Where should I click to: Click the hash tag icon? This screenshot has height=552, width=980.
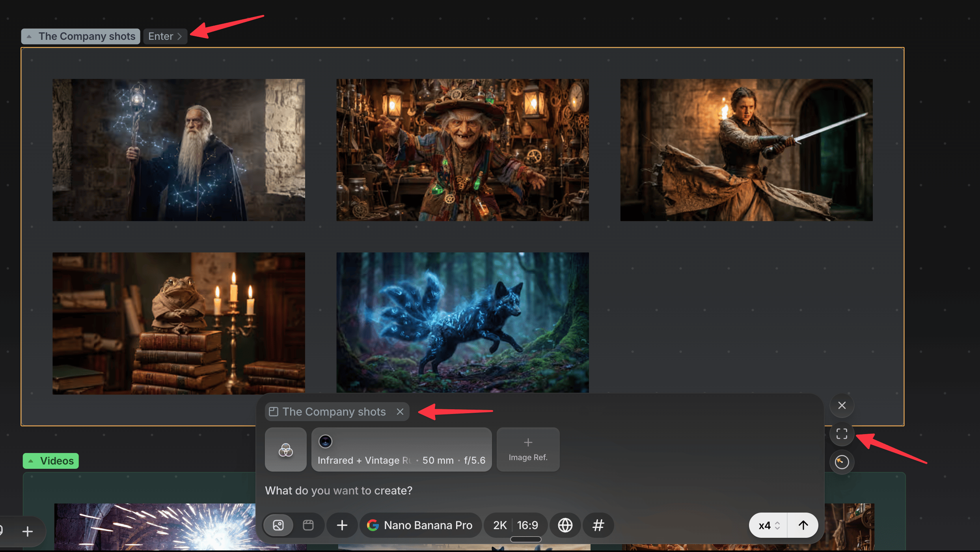[598, 525]
